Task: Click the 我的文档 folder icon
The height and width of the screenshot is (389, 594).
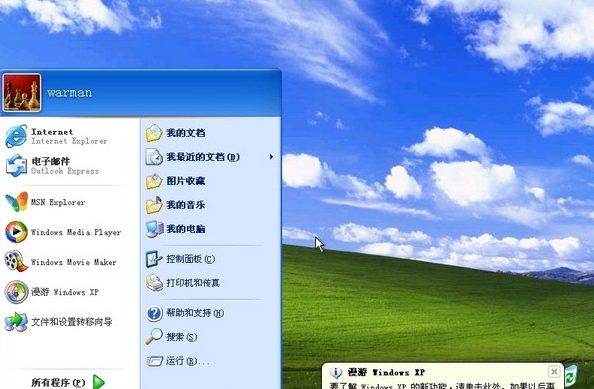Action: coord(154,133)
